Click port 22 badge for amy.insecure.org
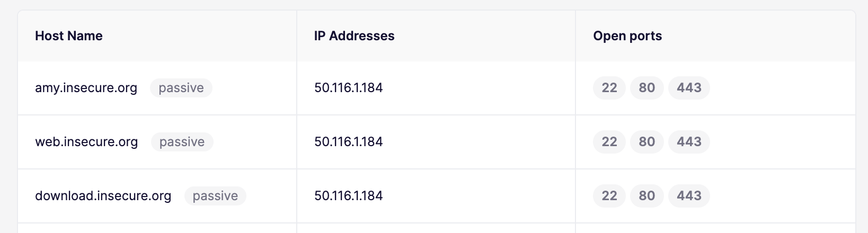 (x=609, y=88)
